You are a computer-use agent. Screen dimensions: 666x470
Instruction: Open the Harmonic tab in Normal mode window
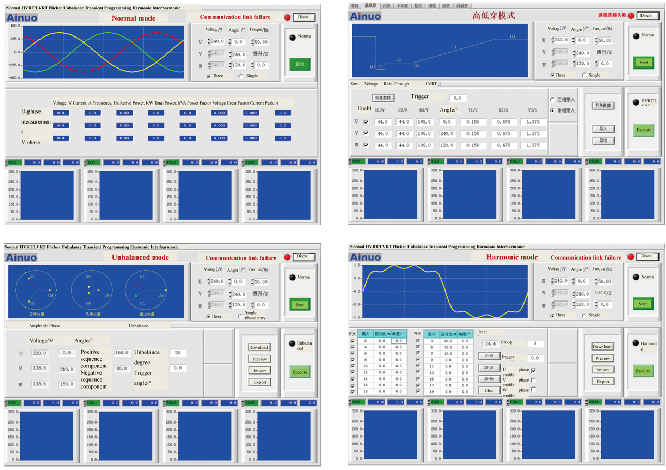tap(142, 8)
